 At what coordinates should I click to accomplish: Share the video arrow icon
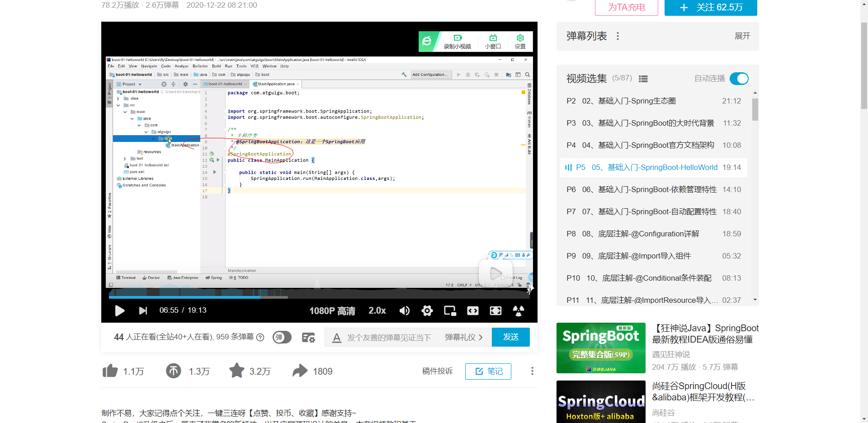pos(300,371)
